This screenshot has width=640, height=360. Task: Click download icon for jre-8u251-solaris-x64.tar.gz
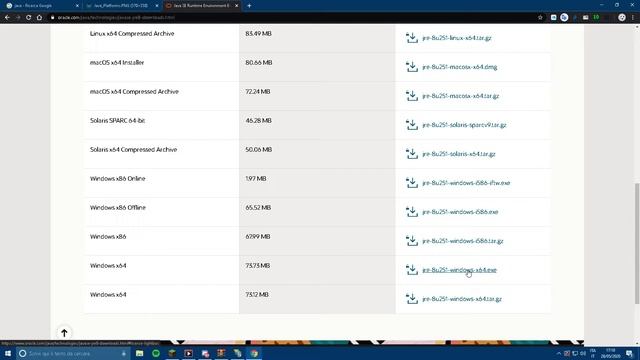(x=412, y=153)
